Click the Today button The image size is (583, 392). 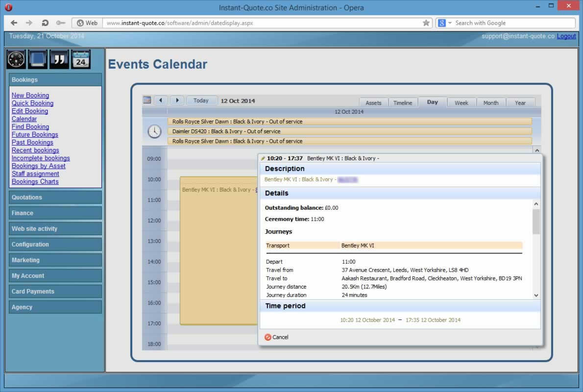click(x=201, y=100)
